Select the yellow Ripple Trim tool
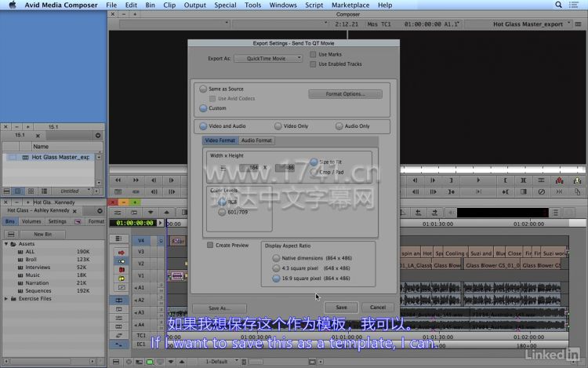588x368 pixels. point(121,279)
